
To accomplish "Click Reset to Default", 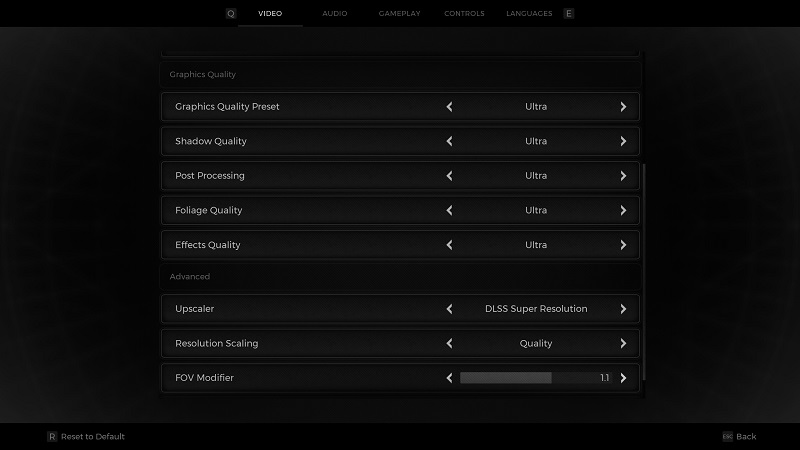I will coord(92,437).
